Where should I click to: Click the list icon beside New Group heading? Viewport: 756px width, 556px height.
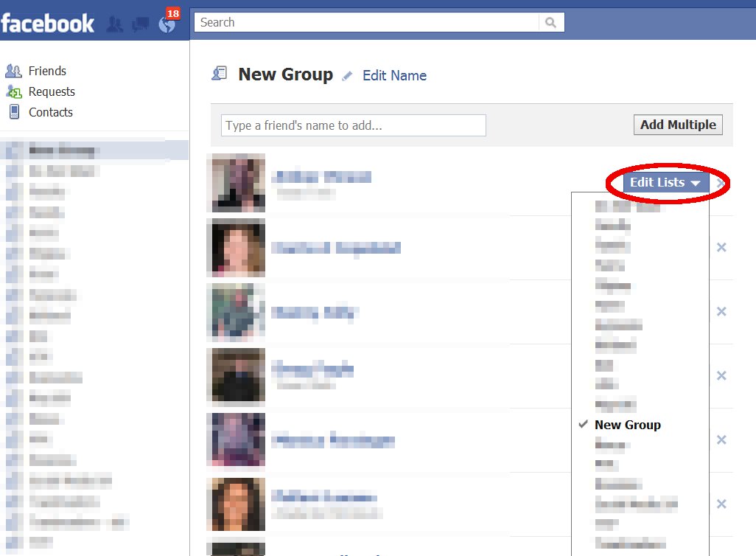pos(220,73)
